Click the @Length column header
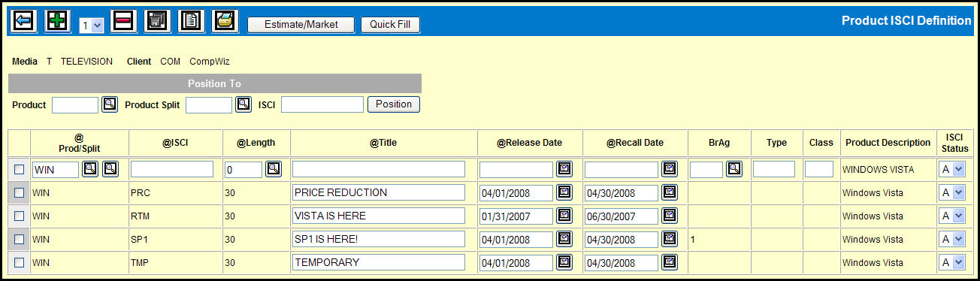The width and height of the screenshot is (980, 281). point(256,143)
